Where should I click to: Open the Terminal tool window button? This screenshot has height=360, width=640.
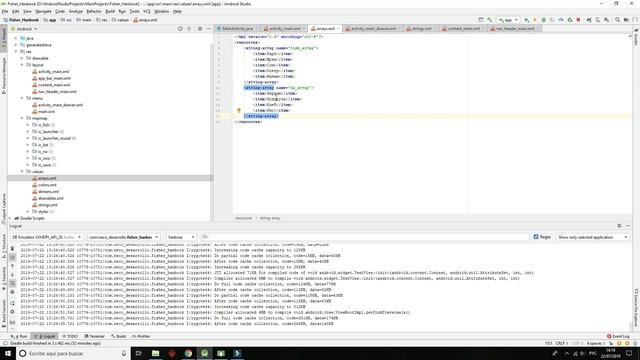tap(94, 336)
